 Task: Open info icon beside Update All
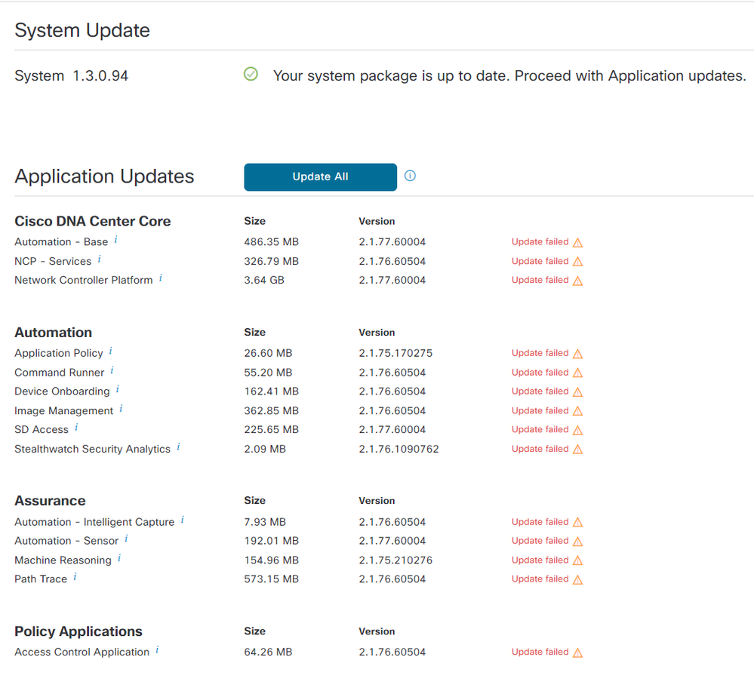tap(410, 176)
